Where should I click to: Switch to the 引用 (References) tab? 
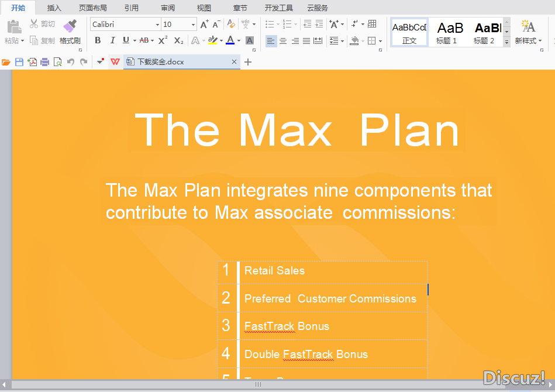coord(132,8)
